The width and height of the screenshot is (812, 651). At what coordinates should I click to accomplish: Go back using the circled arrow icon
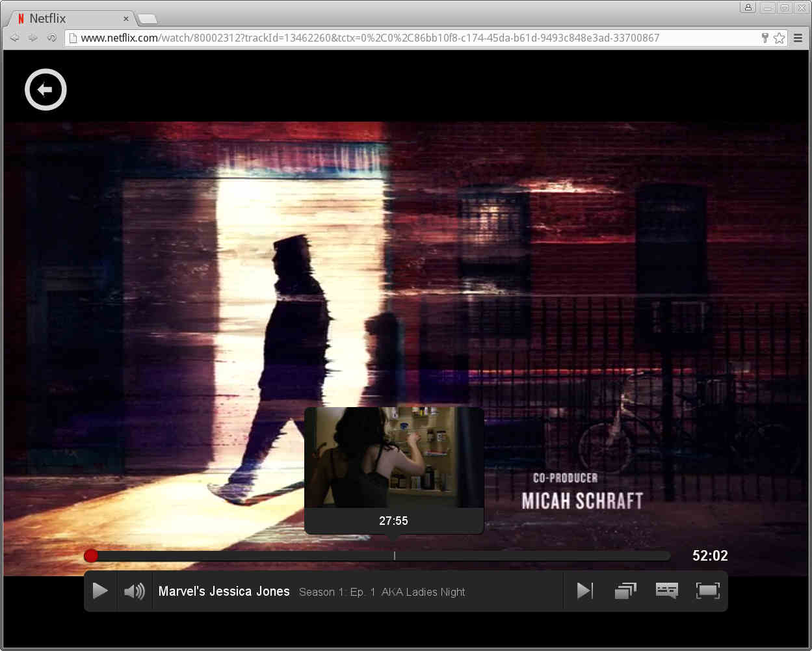[46, 90]
